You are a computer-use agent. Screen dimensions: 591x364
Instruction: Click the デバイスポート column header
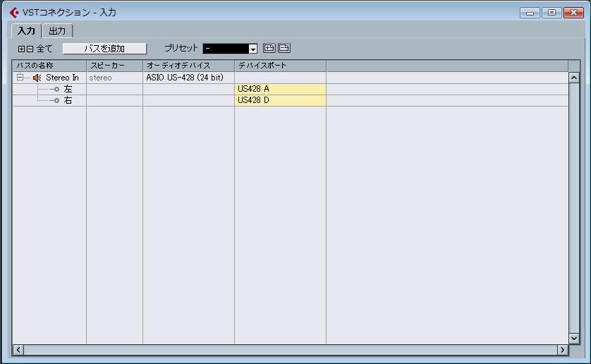click(280, 66)
